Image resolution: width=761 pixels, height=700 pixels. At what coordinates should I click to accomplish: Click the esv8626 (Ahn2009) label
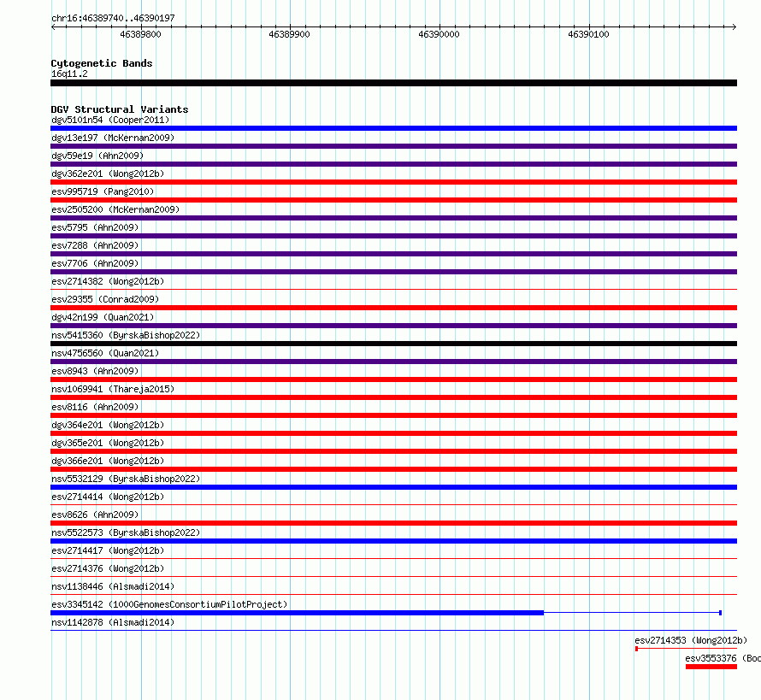(x=95, y=515)
